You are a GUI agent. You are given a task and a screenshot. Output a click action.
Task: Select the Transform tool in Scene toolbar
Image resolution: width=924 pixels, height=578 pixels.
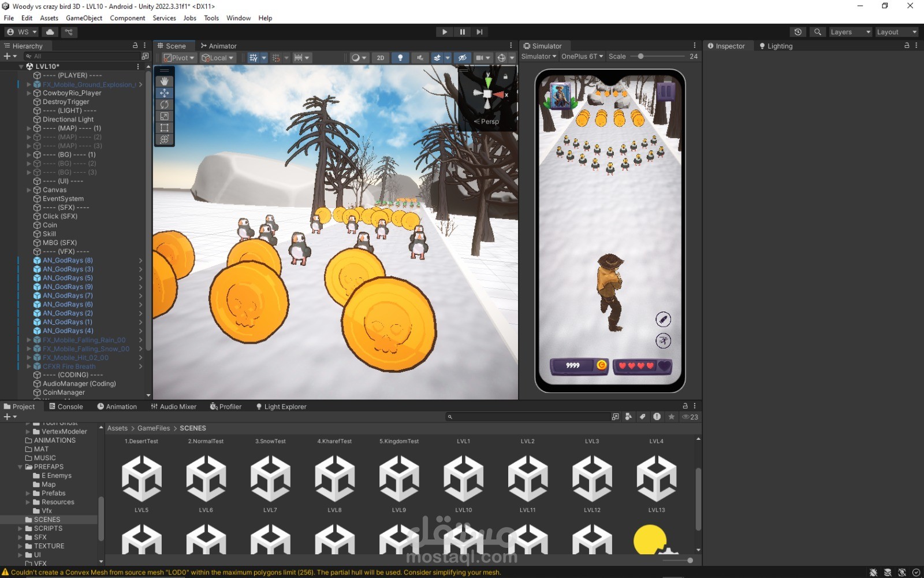pos(165,139)
